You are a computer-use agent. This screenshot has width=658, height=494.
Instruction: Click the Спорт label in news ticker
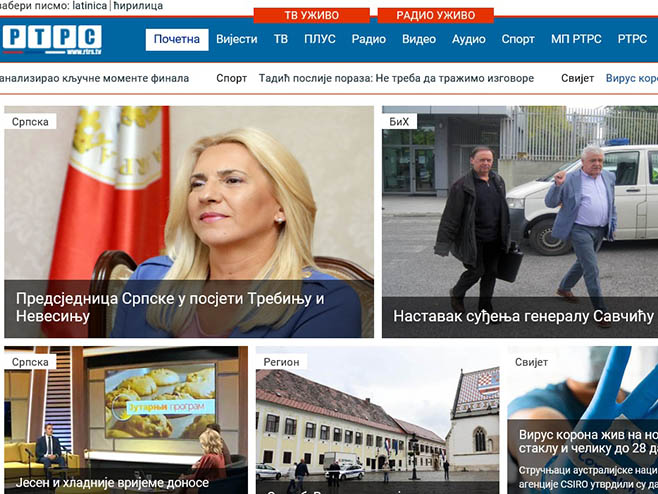(x=231, y=78)
